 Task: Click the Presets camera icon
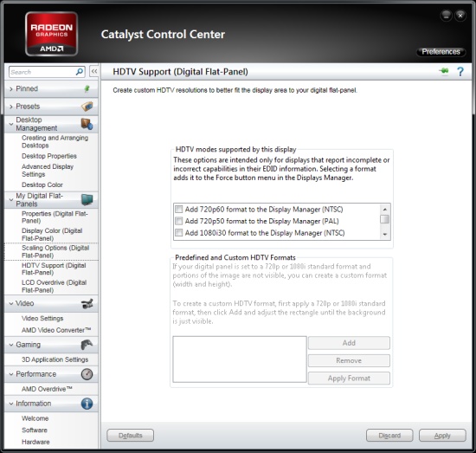click(87, 107)
